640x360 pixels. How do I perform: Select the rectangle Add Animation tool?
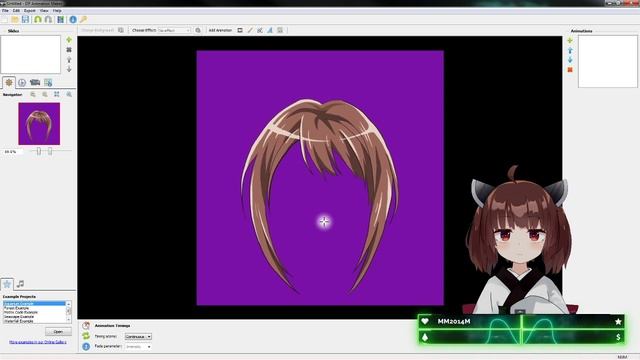240,30
